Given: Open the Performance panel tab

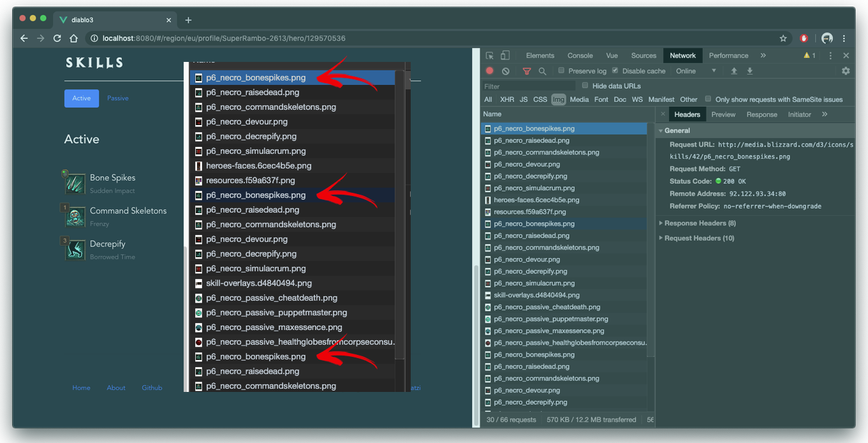Looking at the screenshot, I should pos(728,56).
